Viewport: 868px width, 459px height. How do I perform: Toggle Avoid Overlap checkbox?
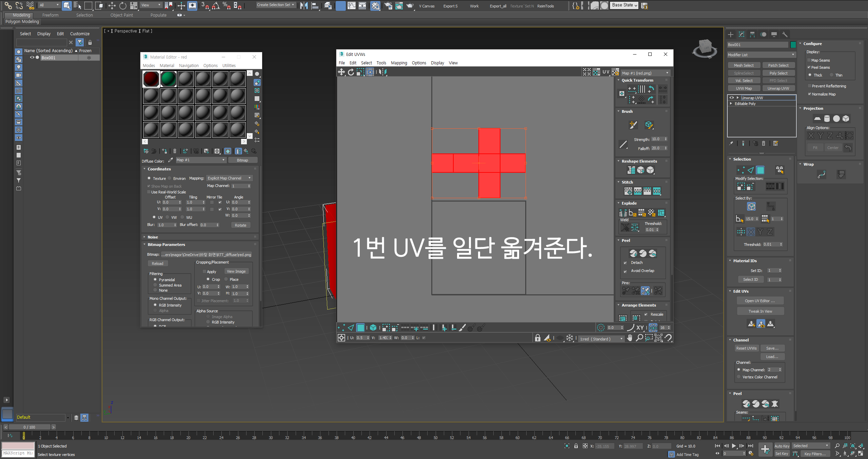[625, 271]
